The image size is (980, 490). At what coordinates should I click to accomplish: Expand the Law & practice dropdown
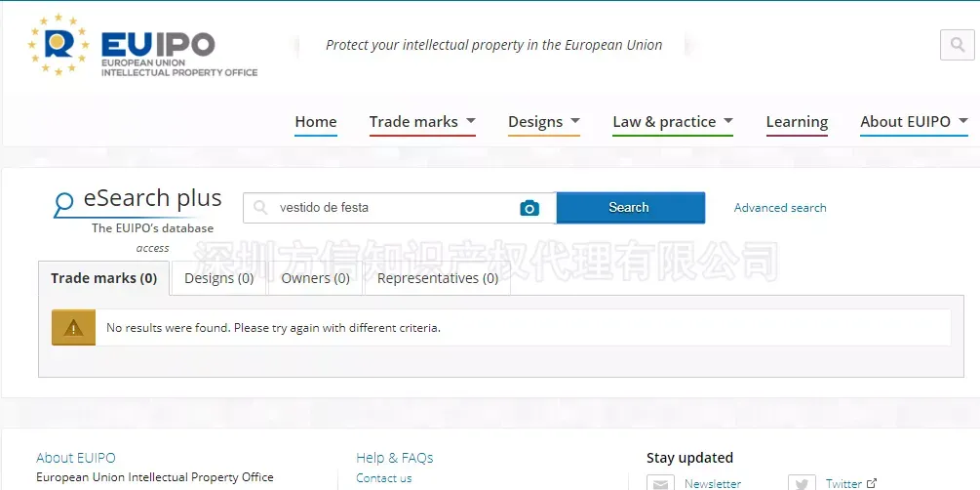pos(672,122)
